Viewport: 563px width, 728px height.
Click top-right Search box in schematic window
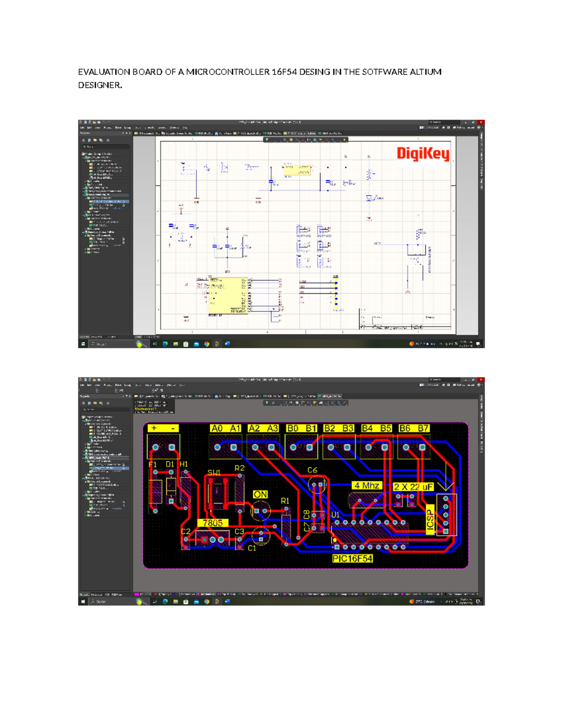(x=444, y=122)
